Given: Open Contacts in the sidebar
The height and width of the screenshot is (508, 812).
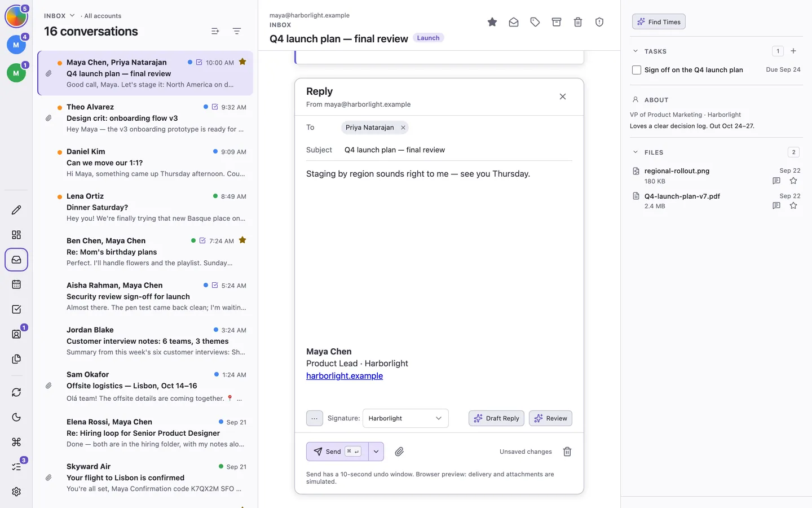Looking at the screenshot, I should 16,334.
